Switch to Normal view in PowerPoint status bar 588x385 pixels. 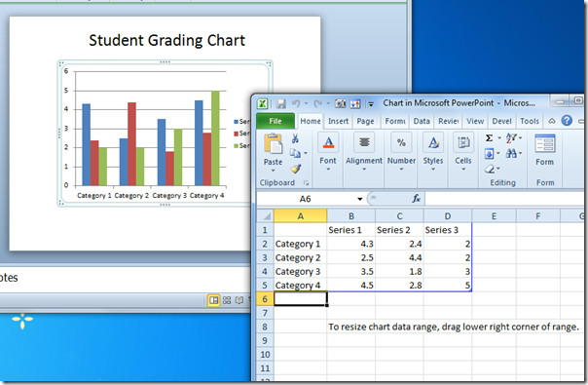coord(213,300)
